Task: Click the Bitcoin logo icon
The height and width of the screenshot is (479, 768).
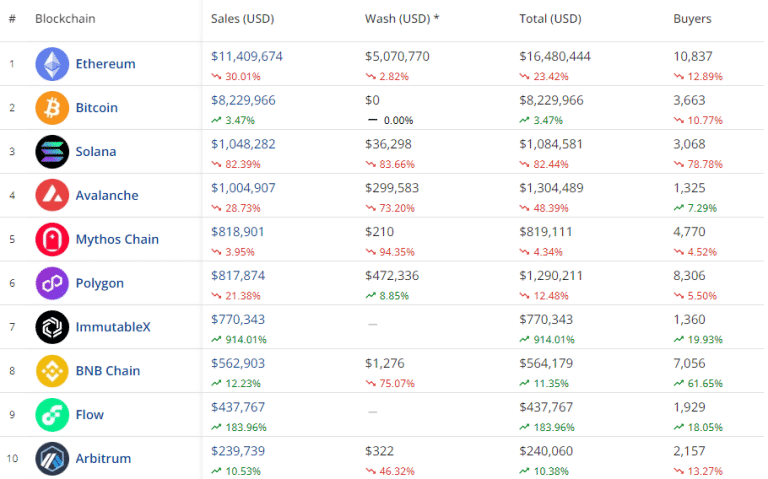Action: coord(52,108)
